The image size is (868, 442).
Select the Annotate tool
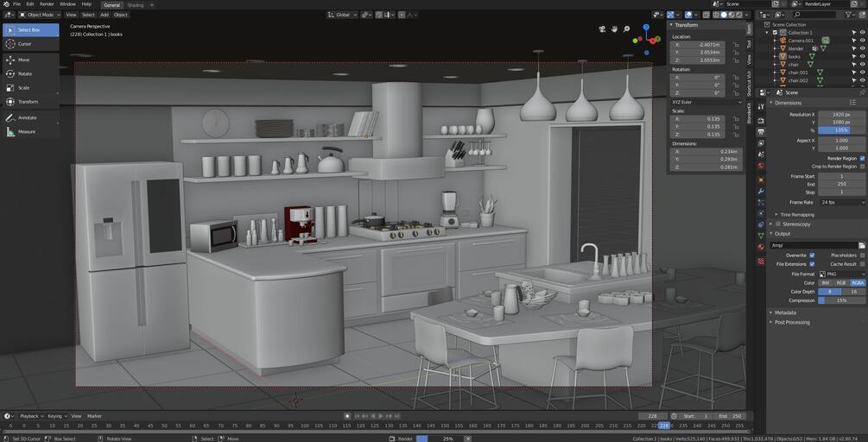coord(30,117)
